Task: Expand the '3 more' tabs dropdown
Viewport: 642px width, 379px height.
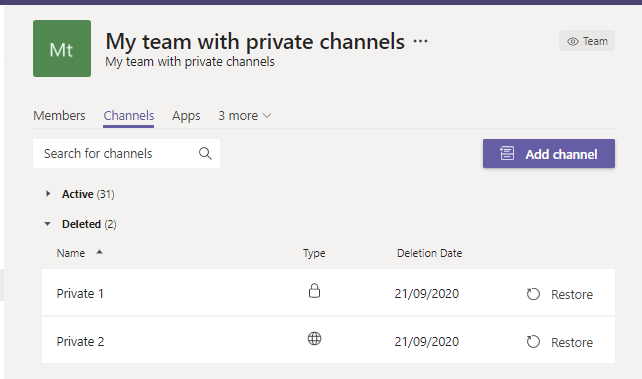Action: pos(244,115)
